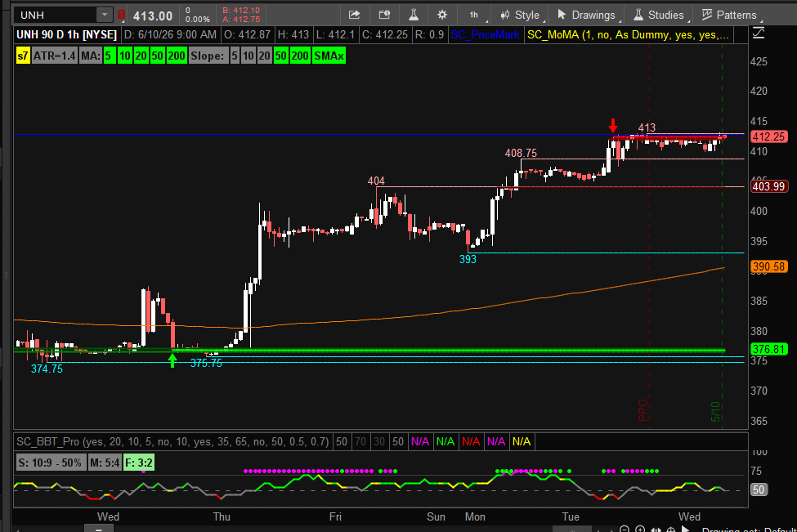797x532 pixels.
Task: Click the R: 0.9 range value
Action: (x=429, y=35)
